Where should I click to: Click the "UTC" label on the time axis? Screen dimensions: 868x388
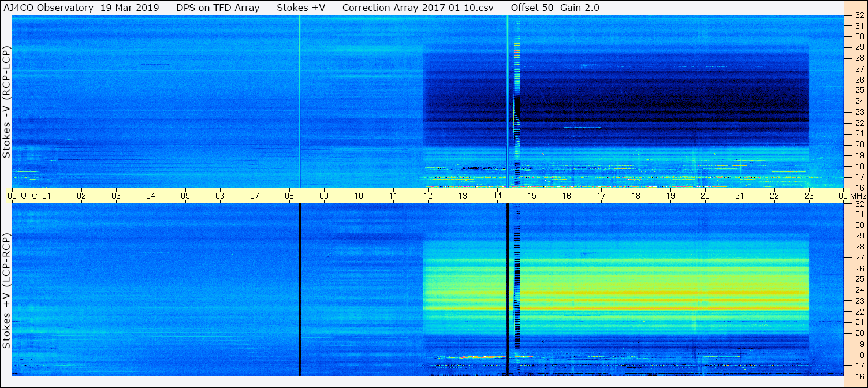tap(29, 196)
